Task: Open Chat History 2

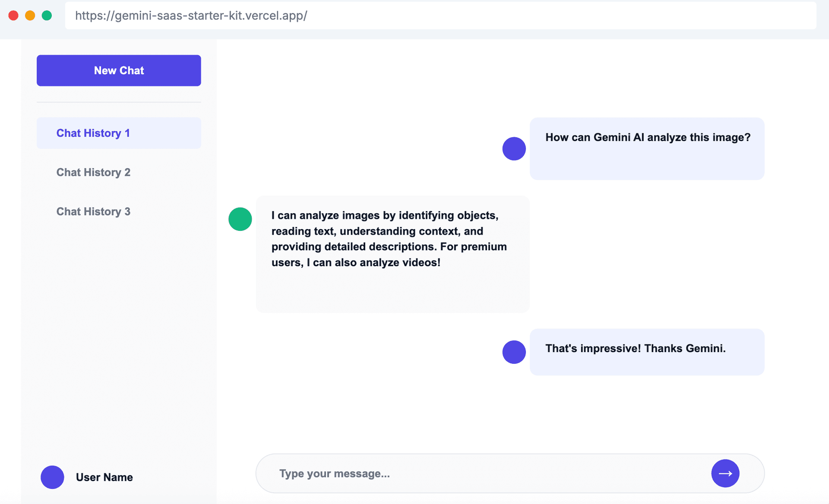Action: pyautogui.click(x=119, y=172)
